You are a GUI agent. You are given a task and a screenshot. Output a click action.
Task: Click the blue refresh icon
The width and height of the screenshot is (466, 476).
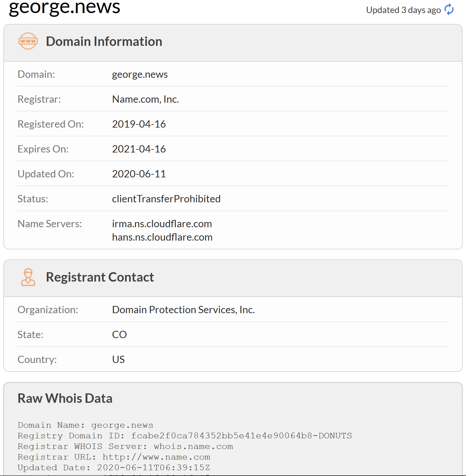[449, 9]
